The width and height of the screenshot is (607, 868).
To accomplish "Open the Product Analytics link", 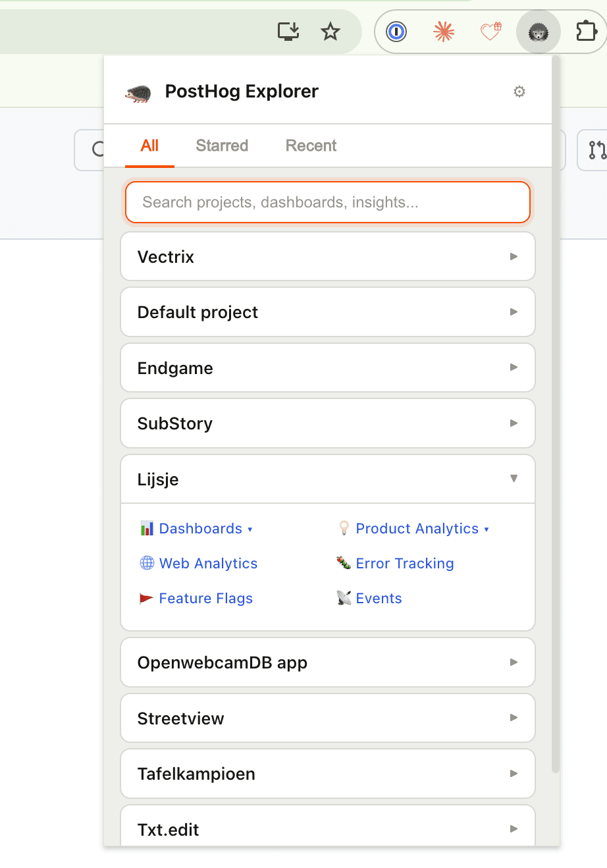I will (417, 528).
